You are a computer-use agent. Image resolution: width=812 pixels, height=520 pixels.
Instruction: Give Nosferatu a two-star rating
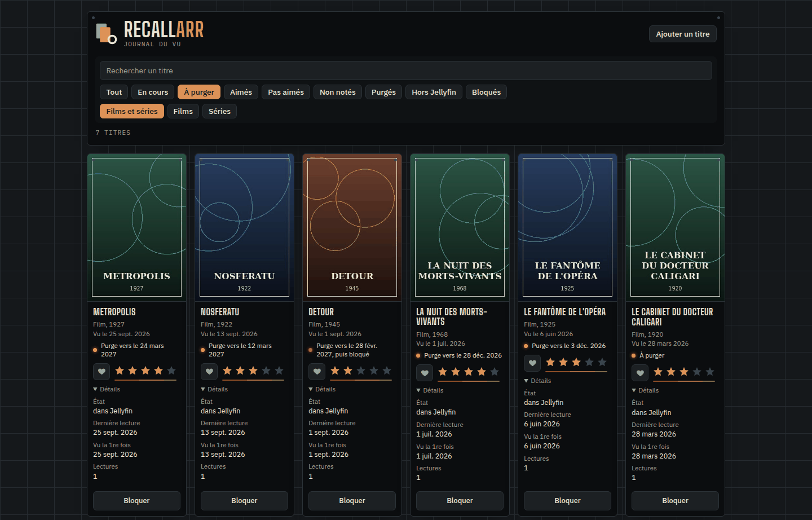(x=240, y=371)
